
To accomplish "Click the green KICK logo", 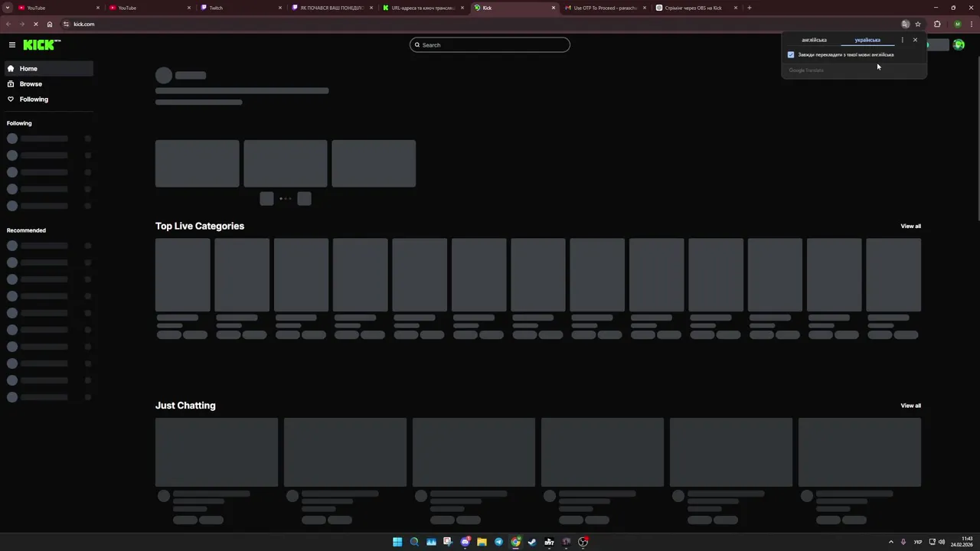I will [41, 45].
